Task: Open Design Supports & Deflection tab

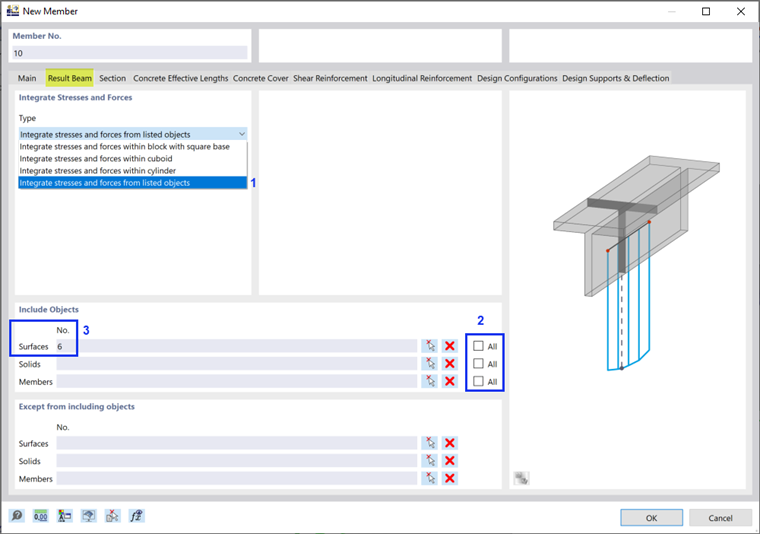Action: 616,78
